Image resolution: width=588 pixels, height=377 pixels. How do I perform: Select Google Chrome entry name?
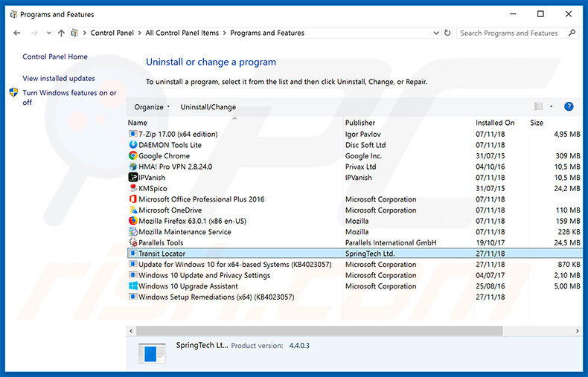click(x=164, y=156)
